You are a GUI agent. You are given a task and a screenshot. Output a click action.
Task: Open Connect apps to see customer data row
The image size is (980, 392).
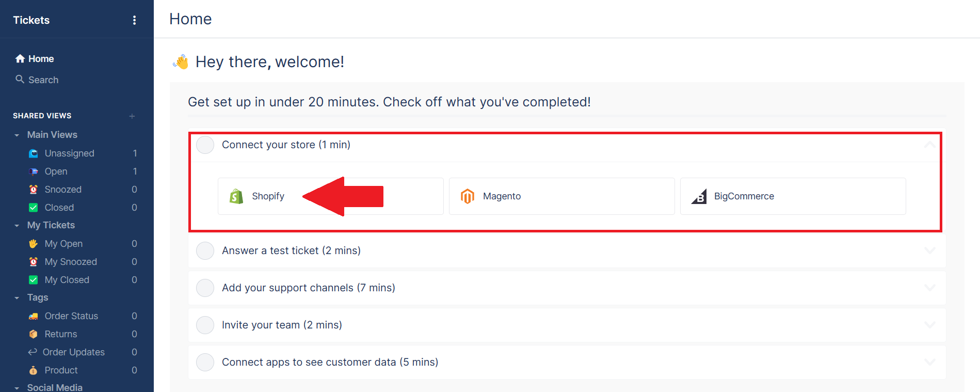567,362
